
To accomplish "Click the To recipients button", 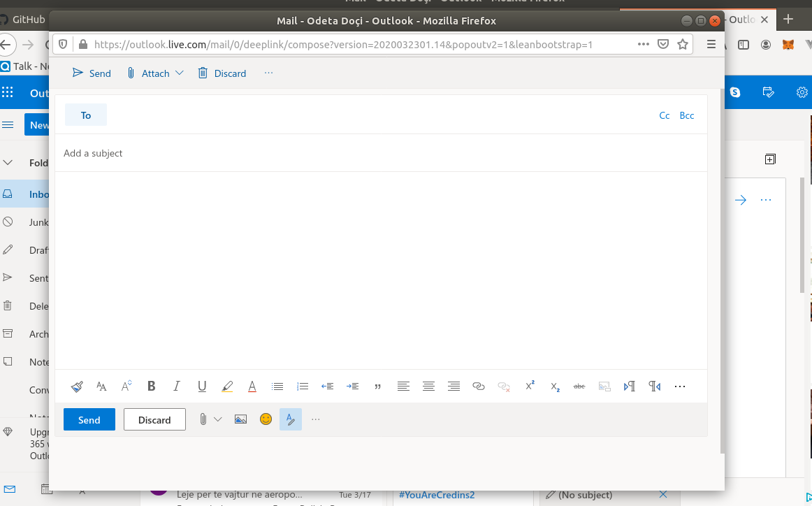I will [x=86, y=115].
